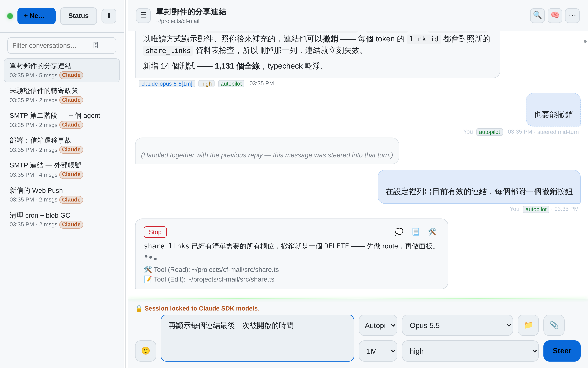The image size is (588, 368).
Task: Open conversation SMTP 連結 — 外部帳號
Action: pos(62,170)
